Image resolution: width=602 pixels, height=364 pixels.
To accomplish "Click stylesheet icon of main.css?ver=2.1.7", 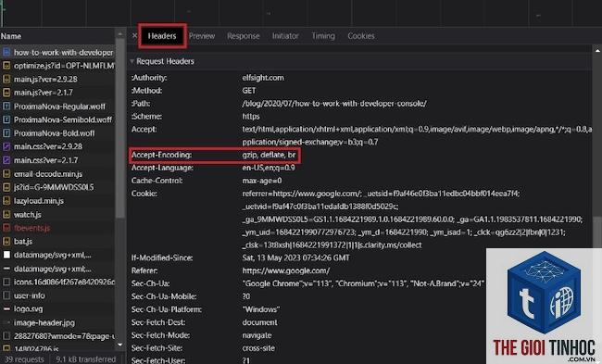I will coord(6,160).
